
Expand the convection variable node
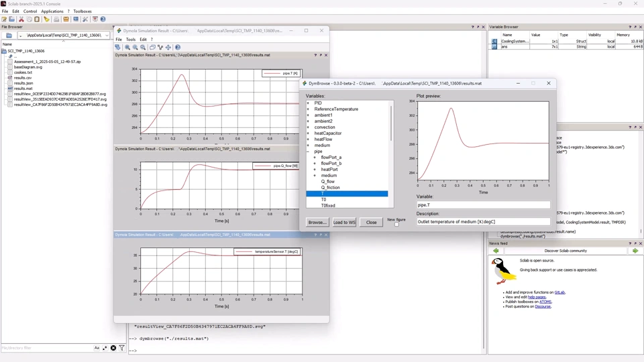(x=308, y=127)
